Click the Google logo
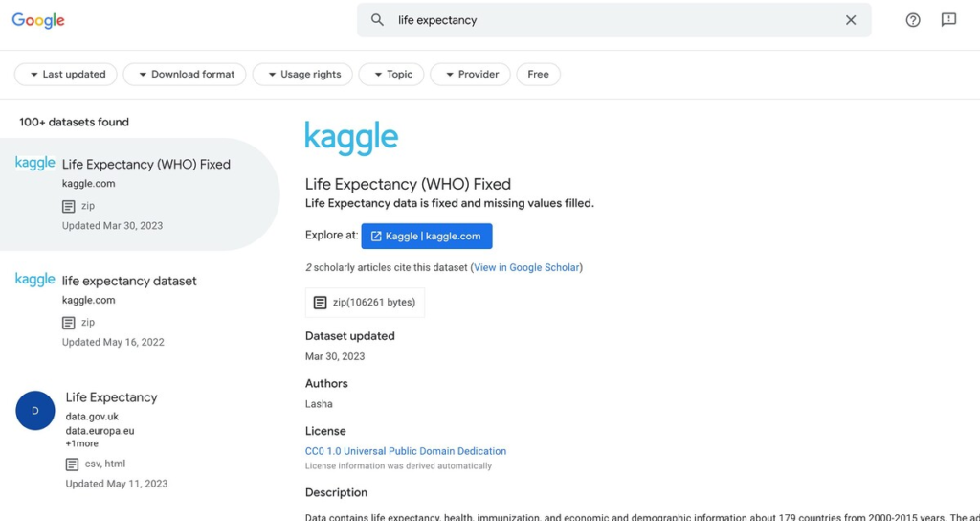This screenshot has width=980, height=521. click(38, 20)
